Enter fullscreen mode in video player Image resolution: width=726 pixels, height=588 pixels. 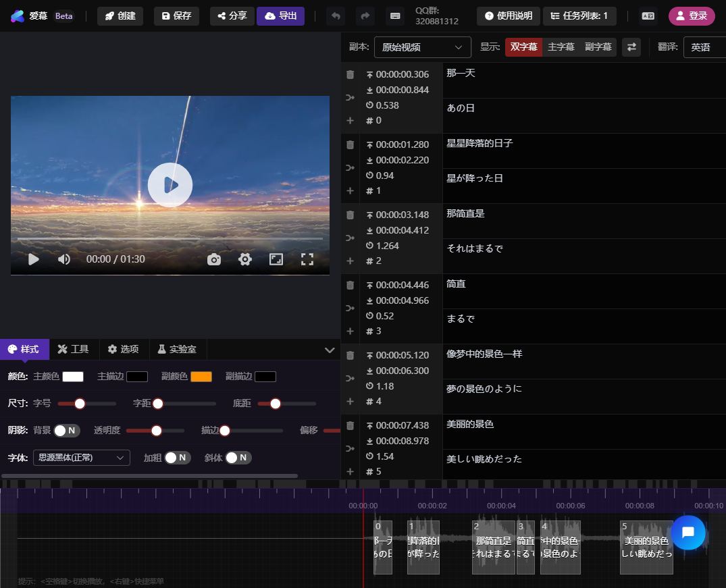307,259
